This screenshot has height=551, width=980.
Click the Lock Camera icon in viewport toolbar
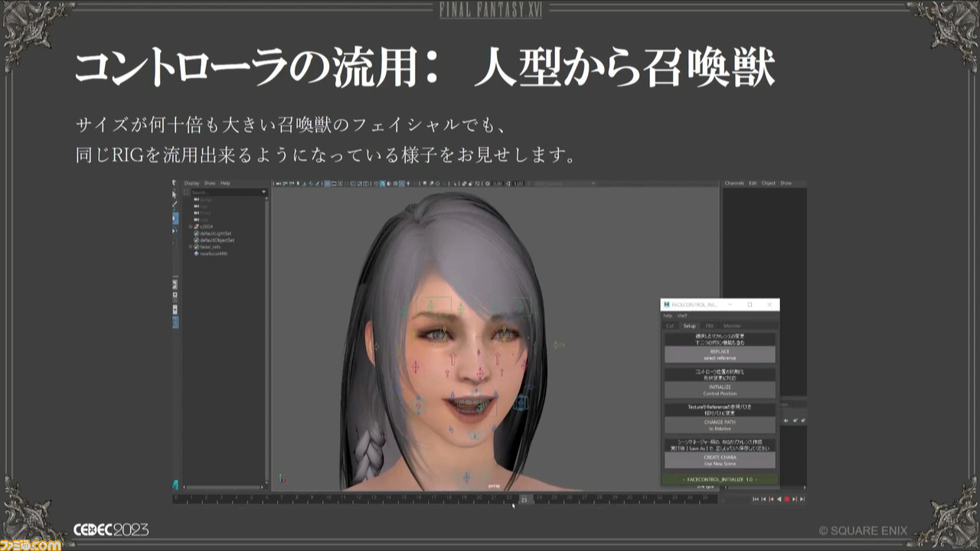284,184
